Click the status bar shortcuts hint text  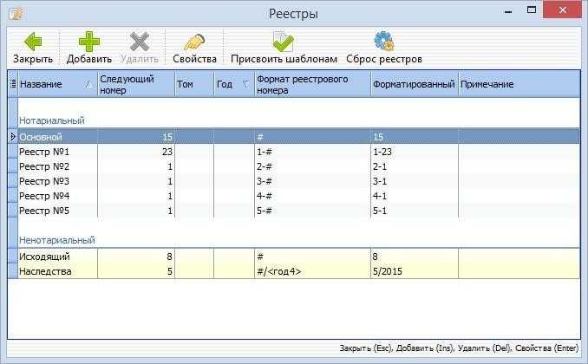[x=459, y=348]
